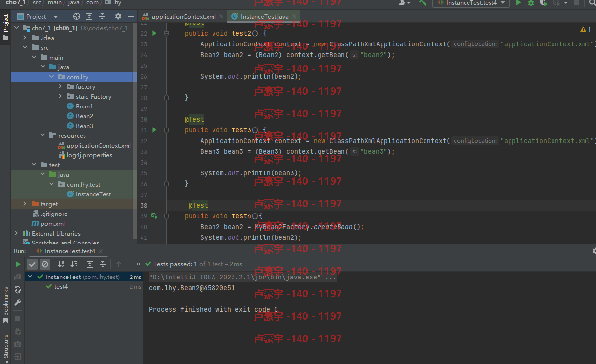596x364 pixels.
Task: Open the Bookmarks side tab
Action: (5, 305)
